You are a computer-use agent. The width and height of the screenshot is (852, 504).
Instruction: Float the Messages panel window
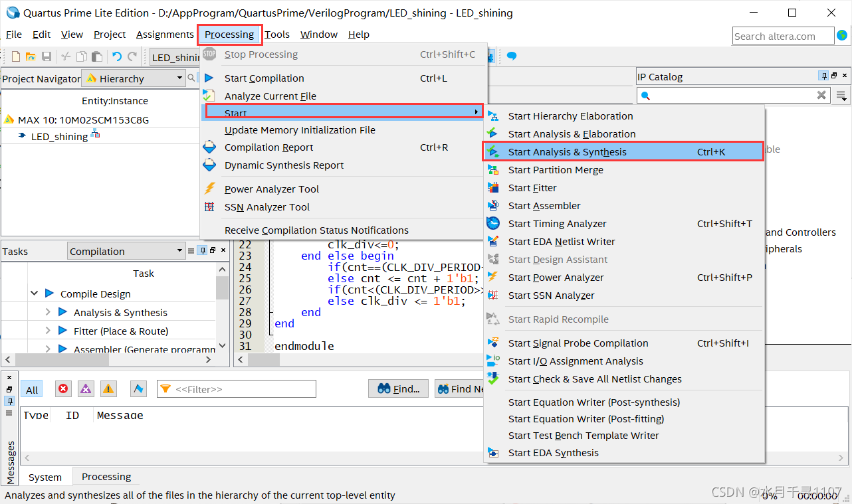[x=9, y=389]
